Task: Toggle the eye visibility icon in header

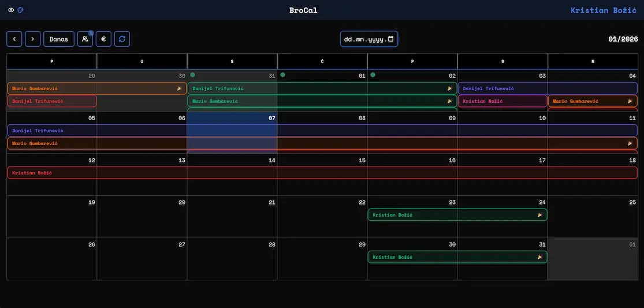Action: tap(11, 10)
